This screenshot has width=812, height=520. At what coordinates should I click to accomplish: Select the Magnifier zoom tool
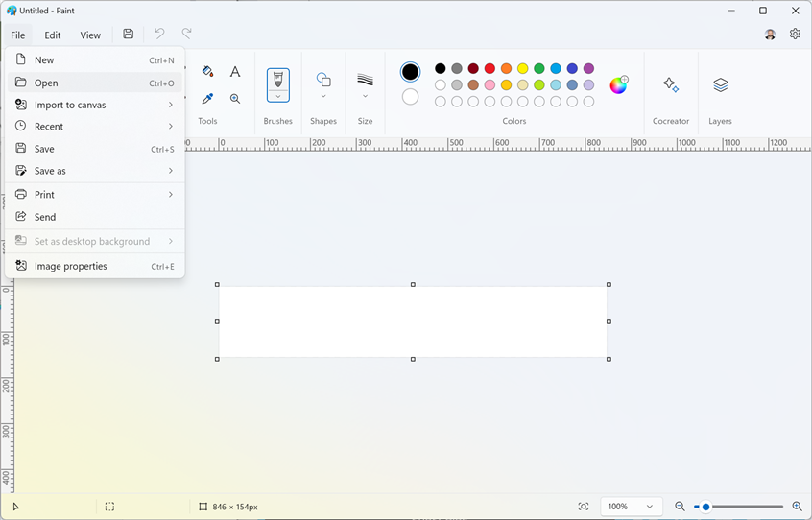[235, 99]
